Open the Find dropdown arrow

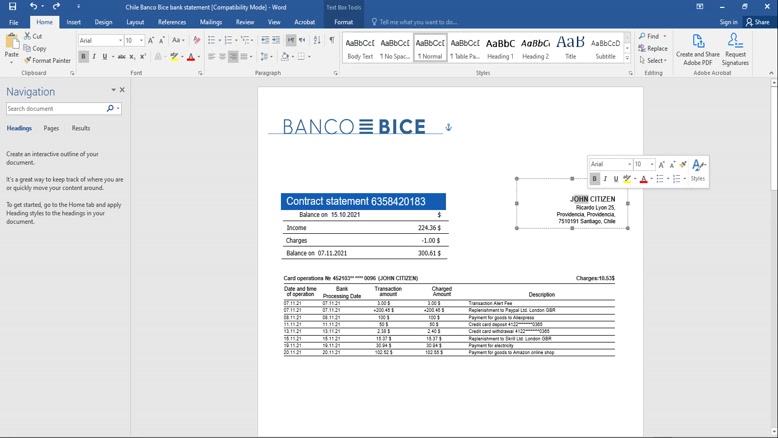point(665,36)
